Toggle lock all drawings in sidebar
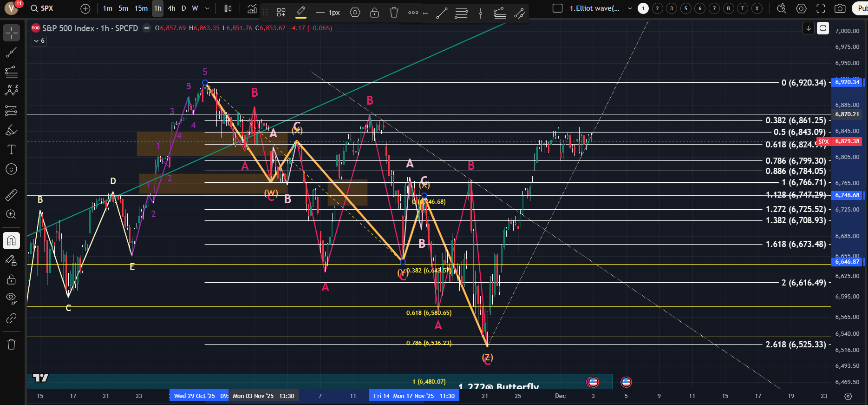The image size is (868, 405). (11, 279)
